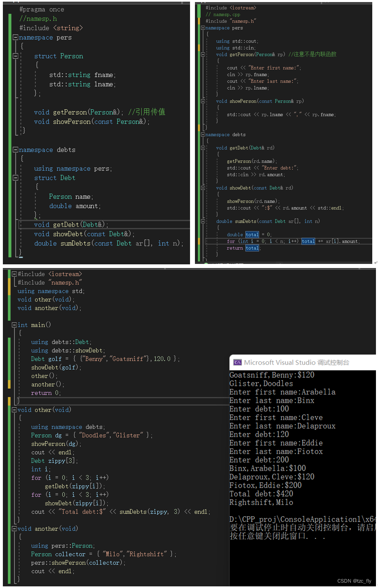
Task: Click 'cin >> rp.lname;' line
Action: tap(248, 88)
